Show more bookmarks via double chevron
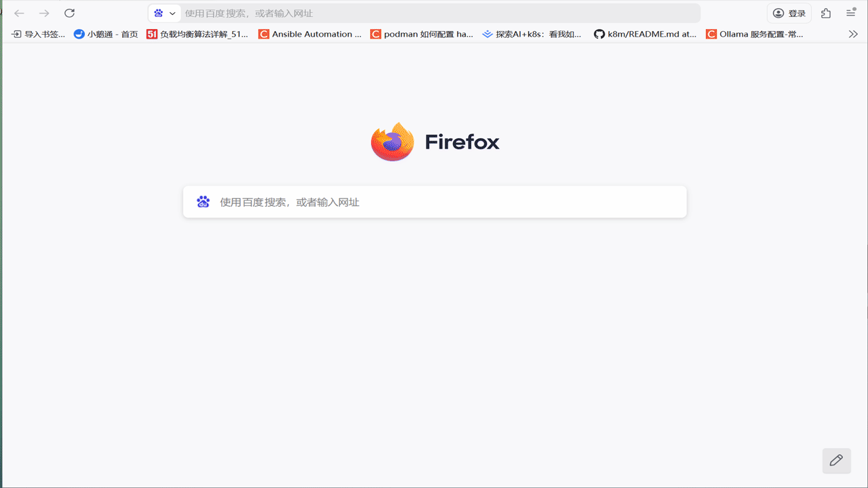868x488 pixels. click(x=853, y=34)
